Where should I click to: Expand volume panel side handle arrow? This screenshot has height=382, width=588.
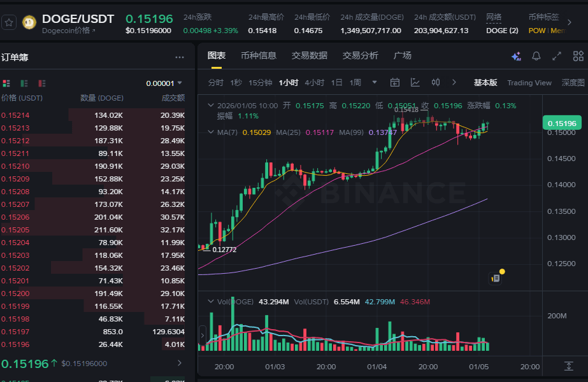(x=202, y=336)
